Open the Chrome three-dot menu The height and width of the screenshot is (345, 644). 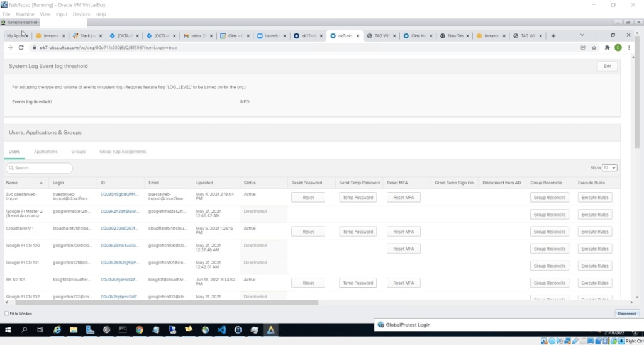629,47
